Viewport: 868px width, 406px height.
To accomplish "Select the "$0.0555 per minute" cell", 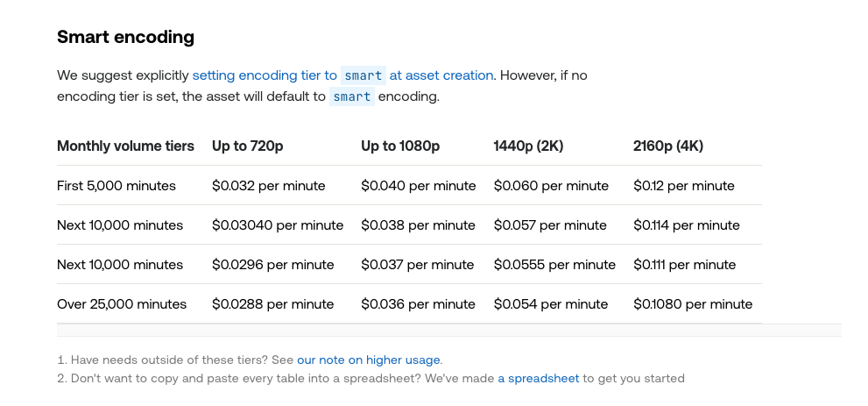I will [x=554, y=265].
